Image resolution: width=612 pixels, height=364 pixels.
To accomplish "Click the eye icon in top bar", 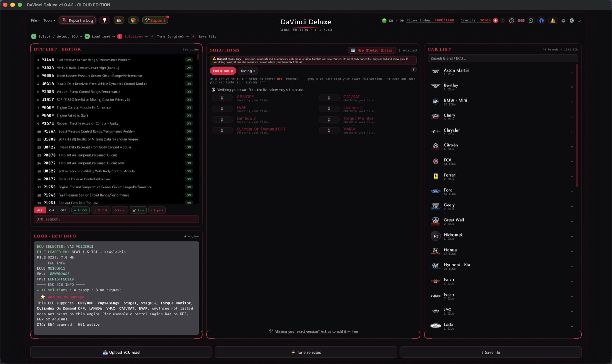I will (563, 21).
